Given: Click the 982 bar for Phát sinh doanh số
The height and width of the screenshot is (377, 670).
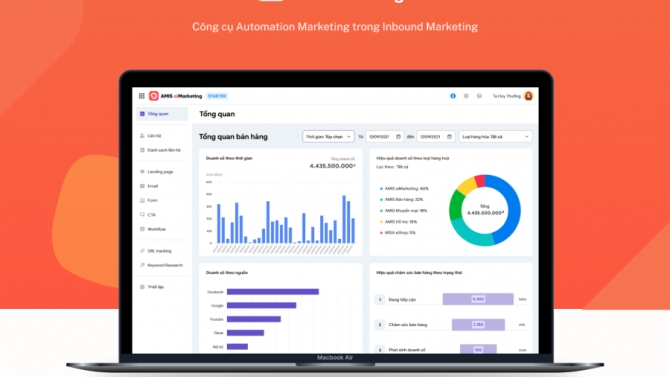Looking at the screenshot, I should 478,349.
